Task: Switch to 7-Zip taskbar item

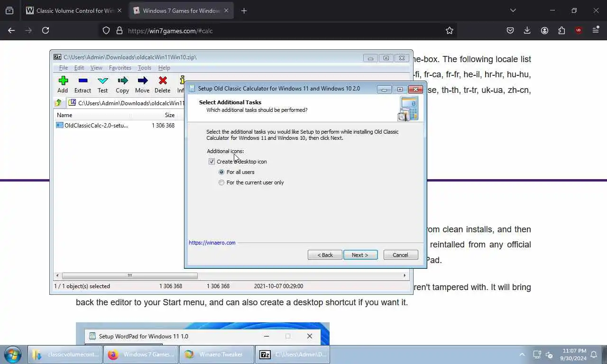Action: point(293,355)
